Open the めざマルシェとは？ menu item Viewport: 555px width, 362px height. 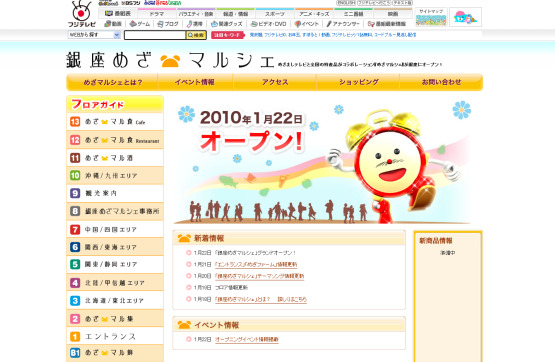(113, 82)
